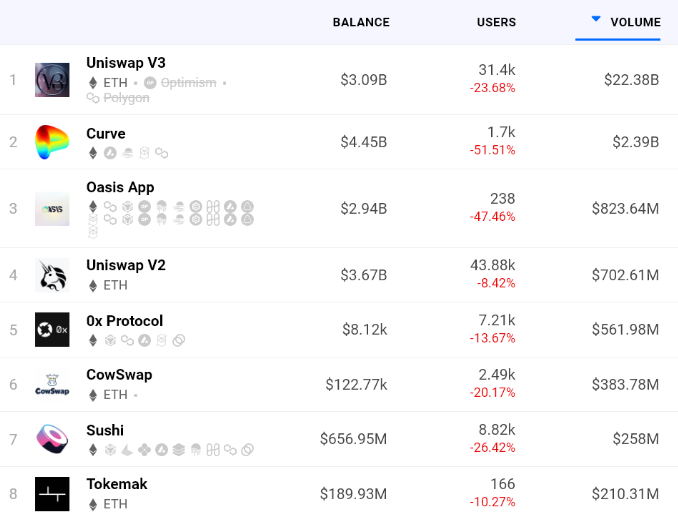Open the Uniswap V3 name link
Image resolution: width=678 pixels, height=520 pixels.
point(126,63)
